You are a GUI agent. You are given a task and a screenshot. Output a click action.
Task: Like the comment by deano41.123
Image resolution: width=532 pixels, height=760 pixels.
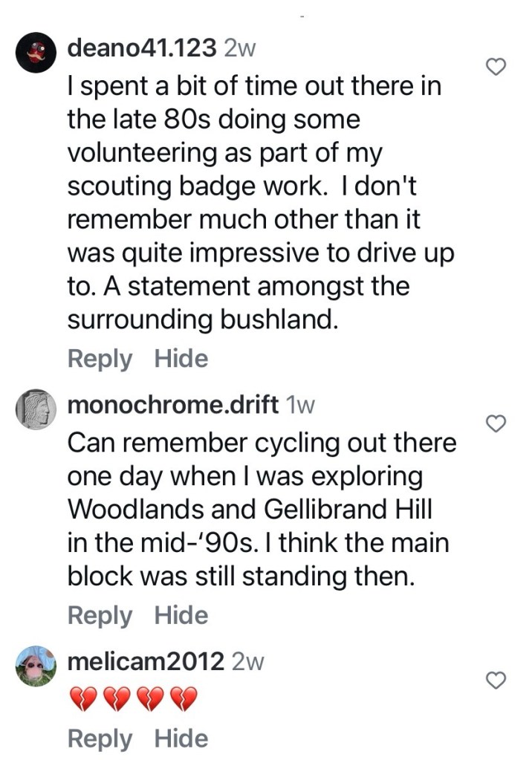(x=496, y=68)
